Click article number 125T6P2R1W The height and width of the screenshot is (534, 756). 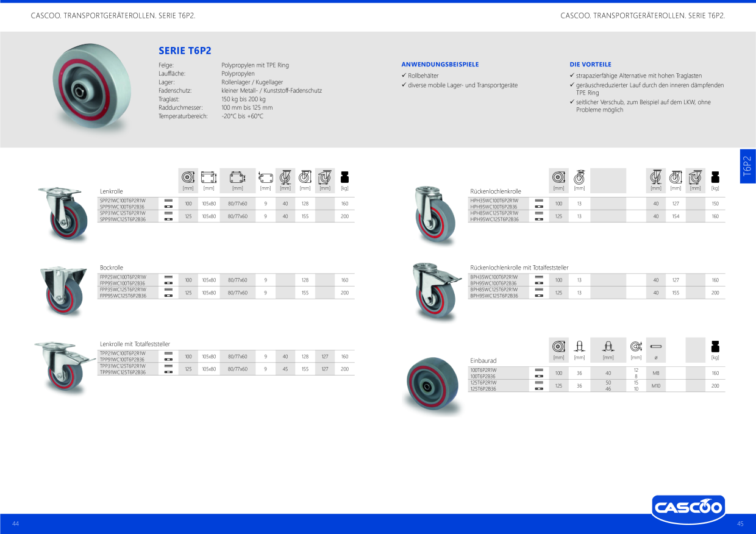coord(483,382)
